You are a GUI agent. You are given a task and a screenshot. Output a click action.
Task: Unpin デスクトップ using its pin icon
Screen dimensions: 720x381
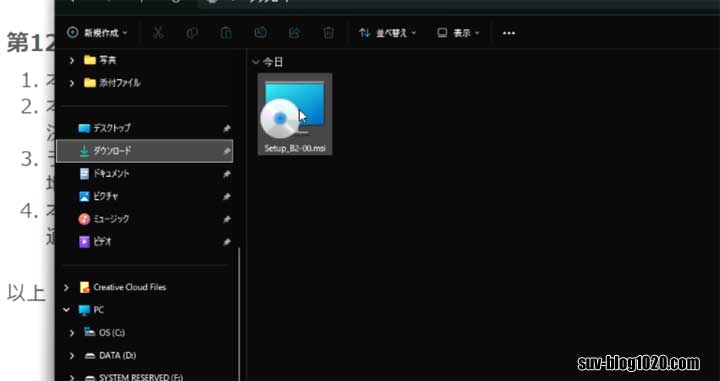[x=226, y=129]
